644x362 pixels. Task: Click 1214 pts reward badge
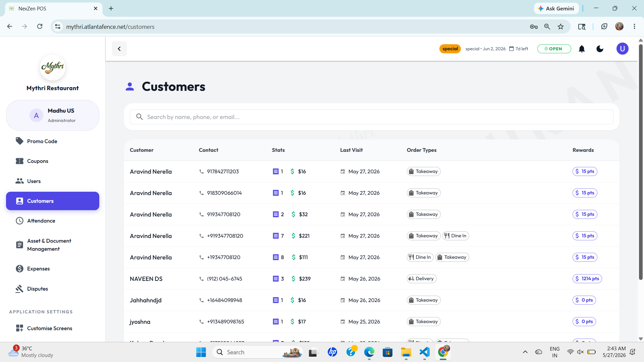point(587,279)
